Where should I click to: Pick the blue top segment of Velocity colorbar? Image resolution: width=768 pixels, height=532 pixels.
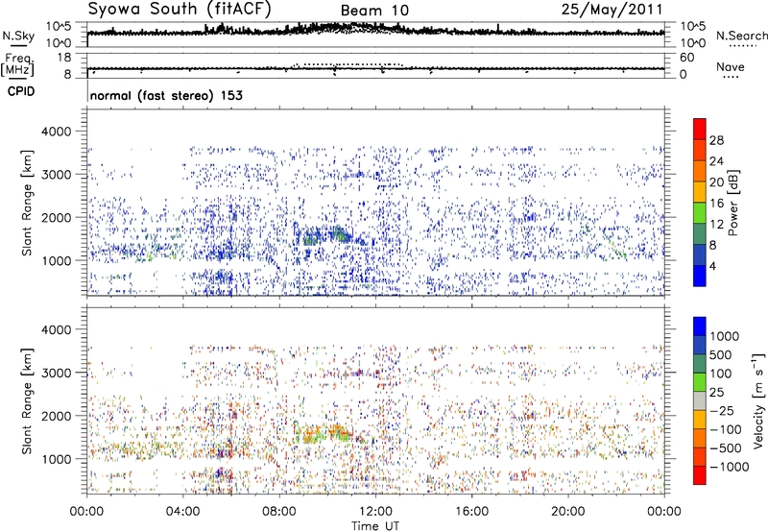pyautogui.click(x=700, y=326)
